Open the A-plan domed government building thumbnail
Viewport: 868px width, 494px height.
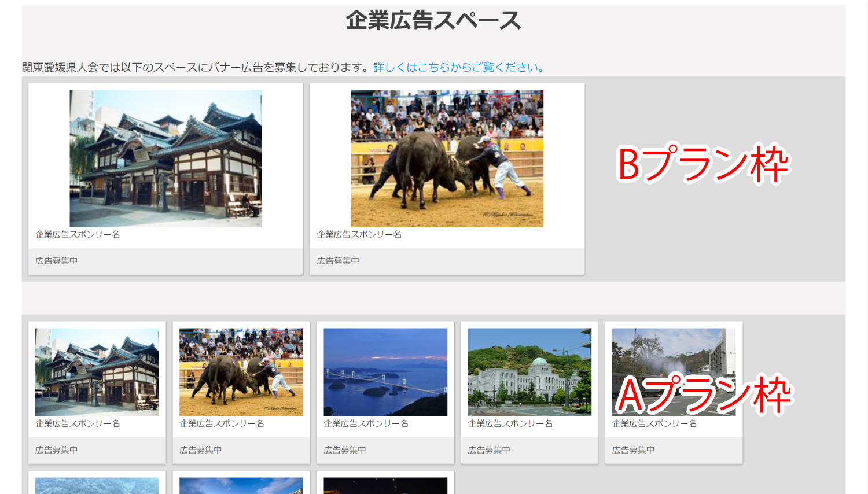[529, 373]
